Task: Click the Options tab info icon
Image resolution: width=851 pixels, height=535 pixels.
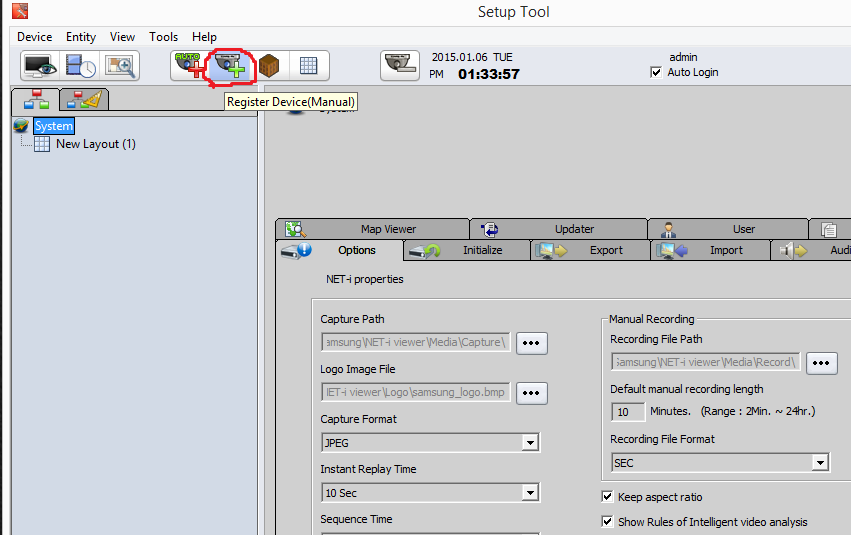Action: pos(296,251)
